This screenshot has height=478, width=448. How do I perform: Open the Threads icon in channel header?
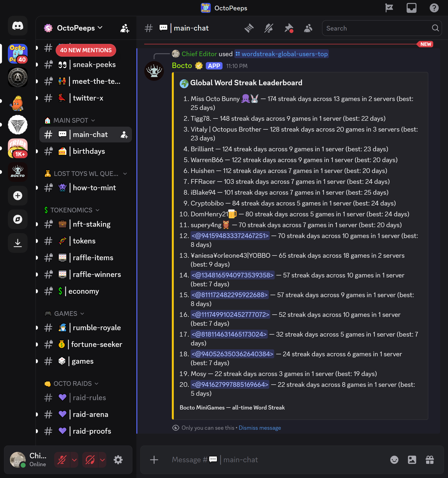[249, 28]
